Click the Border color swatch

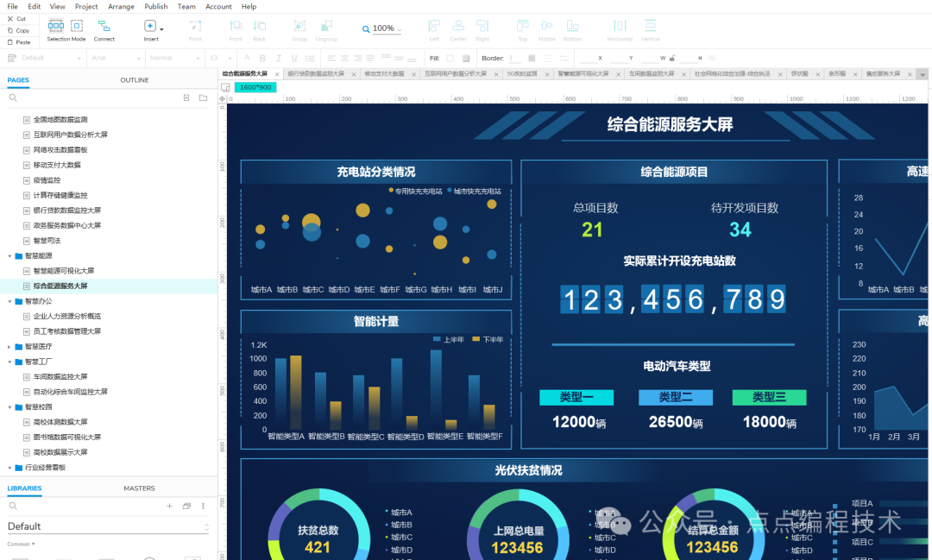click(532, 59)
